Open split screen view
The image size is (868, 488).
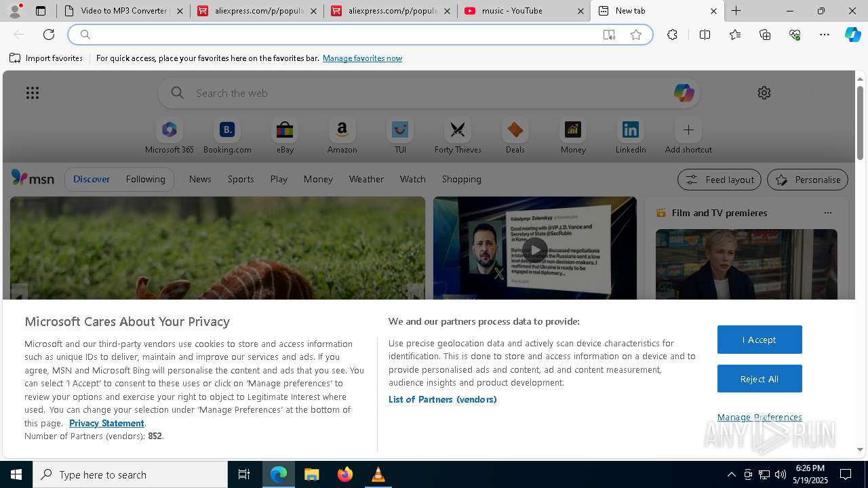pos(705,35)
